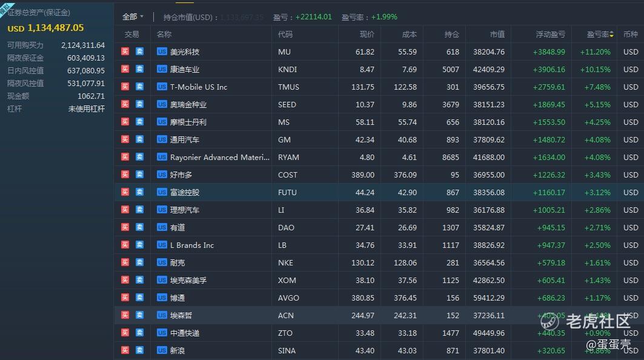Click the buy icon for LI
644x360 pixels.
tap(125, 210)
